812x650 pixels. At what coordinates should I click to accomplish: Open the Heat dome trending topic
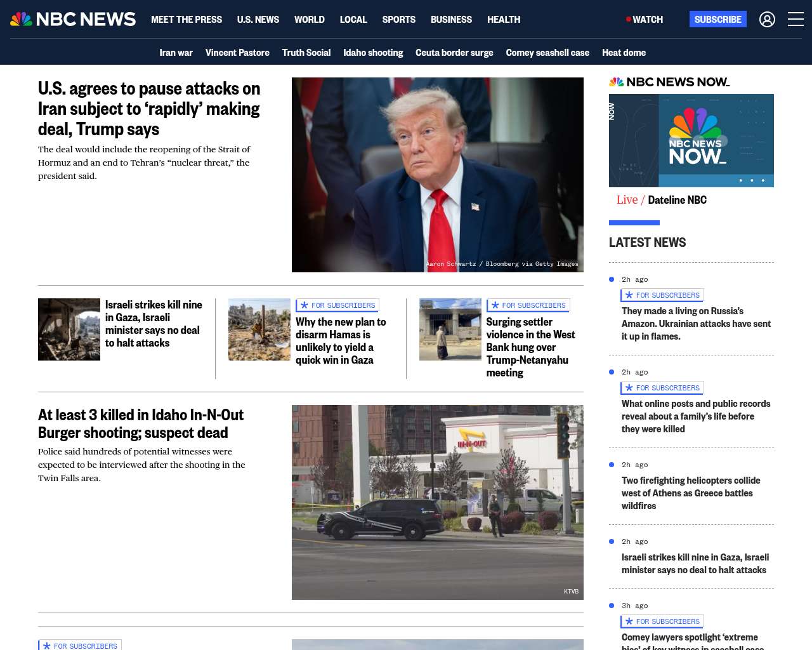[x=624, y=53]
